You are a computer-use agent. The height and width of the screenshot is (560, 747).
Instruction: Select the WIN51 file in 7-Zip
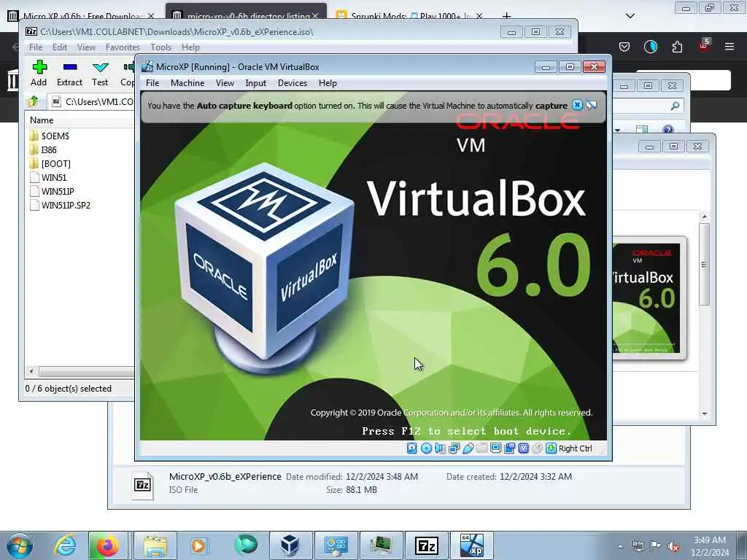[x=48, y=178]
